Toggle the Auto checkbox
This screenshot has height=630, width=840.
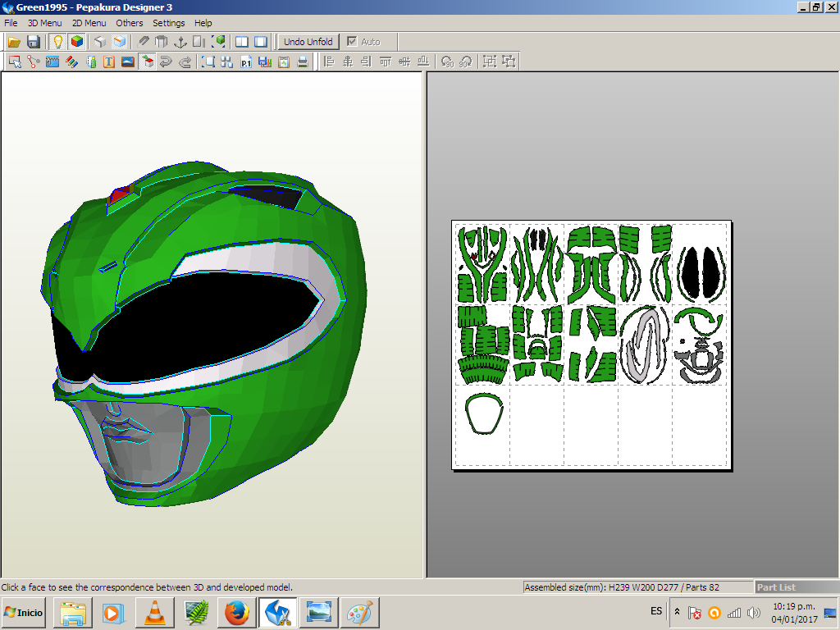[352, 41]
